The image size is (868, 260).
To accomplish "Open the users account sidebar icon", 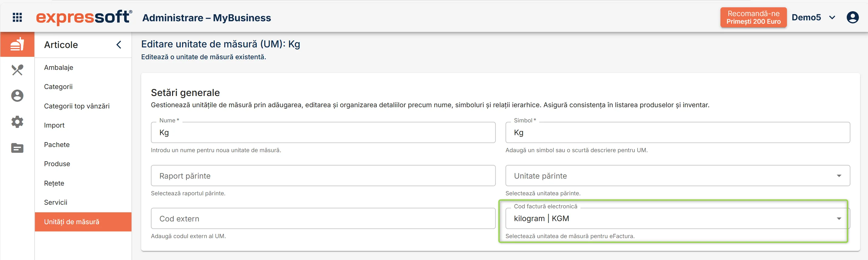I will pos(17,96).
